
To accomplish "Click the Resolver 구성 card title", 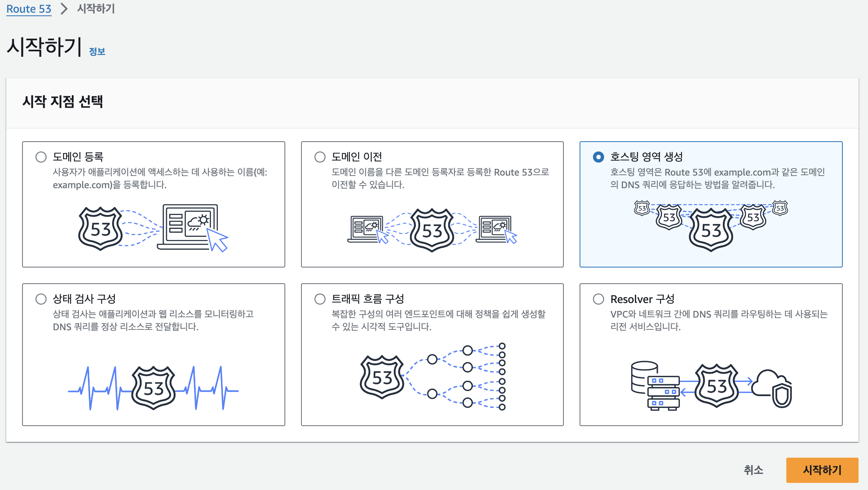I will coord(642,299).
